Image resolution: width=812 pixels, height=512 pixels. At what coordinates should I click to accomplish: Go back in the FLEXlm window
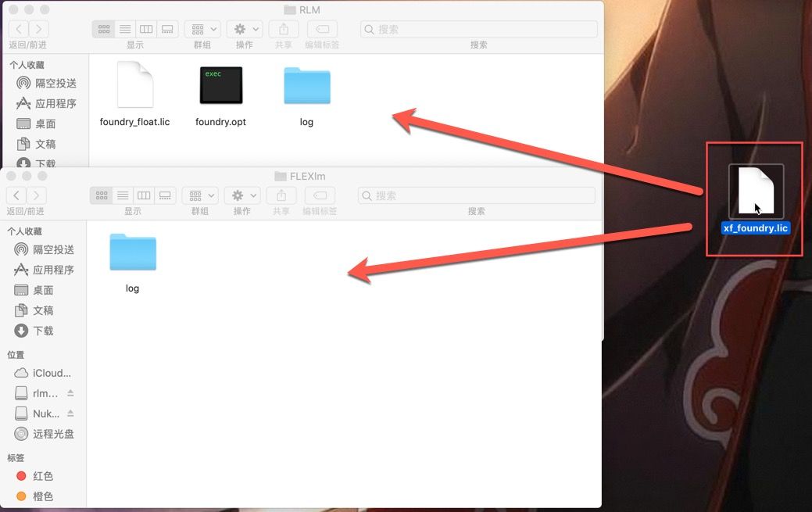pyautogui.click(x=16, y=195)
